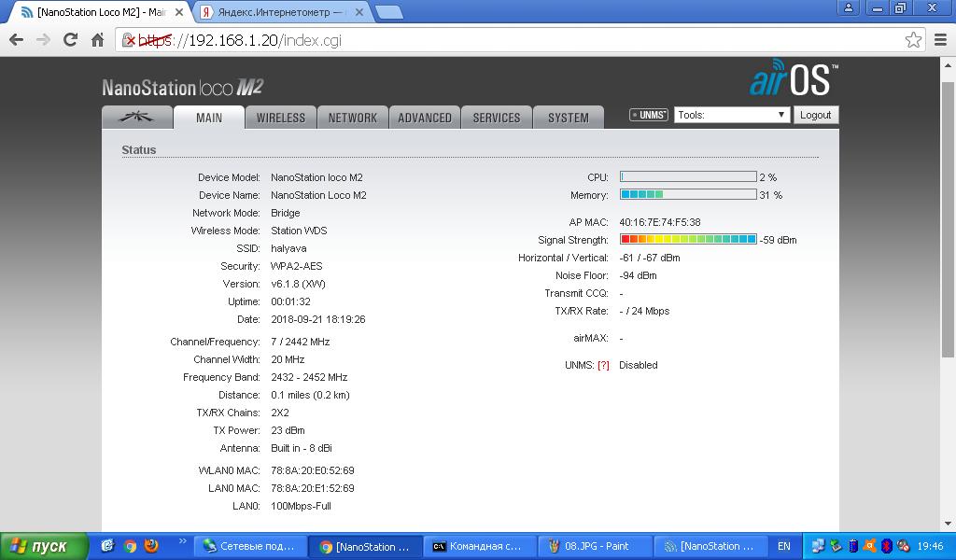Click the insecure HTTPS warning icon
Screen dimensions: 956x560
pyautogui.click(x=130, y=40)
